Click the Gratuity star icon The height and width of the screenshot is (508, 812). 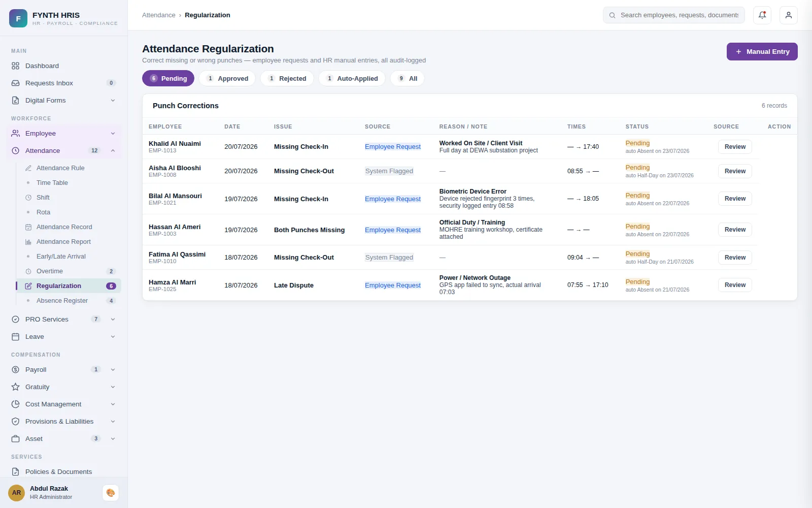pyautogui.click(x=16, y=387)
